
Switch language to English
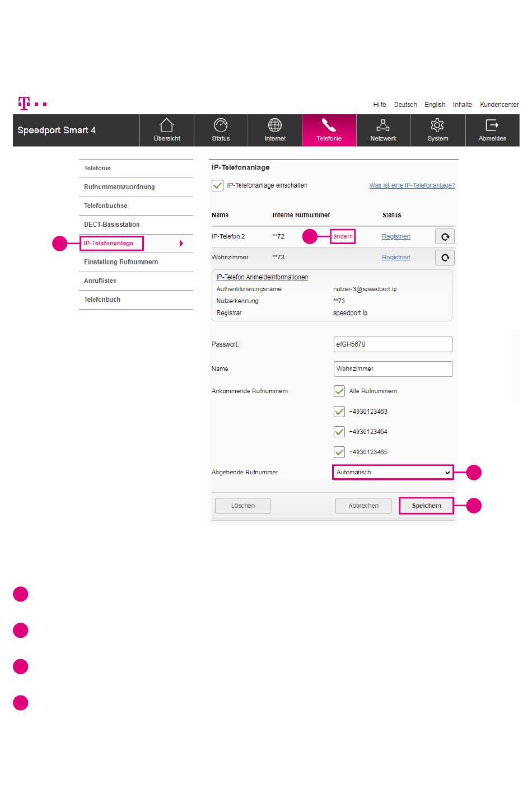pos(435,105)
